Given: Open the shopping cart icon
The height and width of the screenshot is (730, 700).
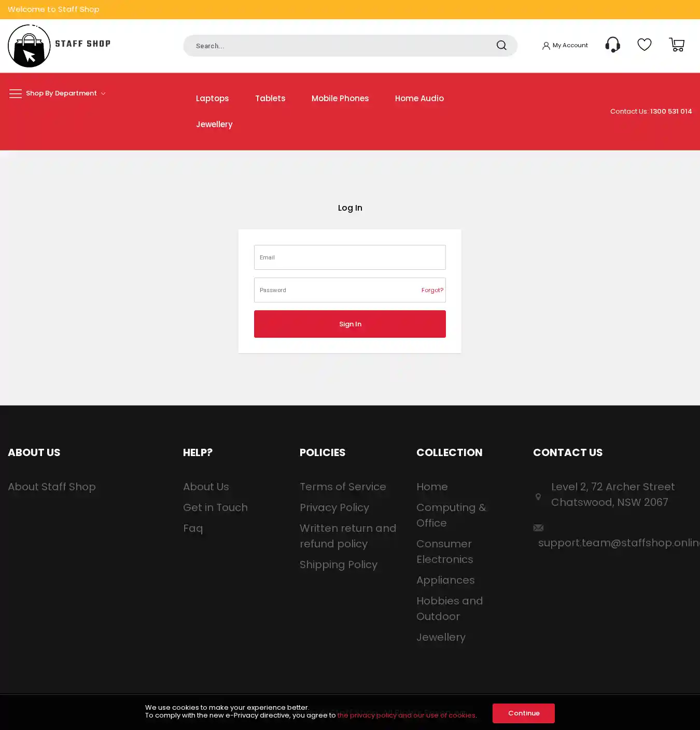Looking at the screenshot, I should [x=677, y=45].
